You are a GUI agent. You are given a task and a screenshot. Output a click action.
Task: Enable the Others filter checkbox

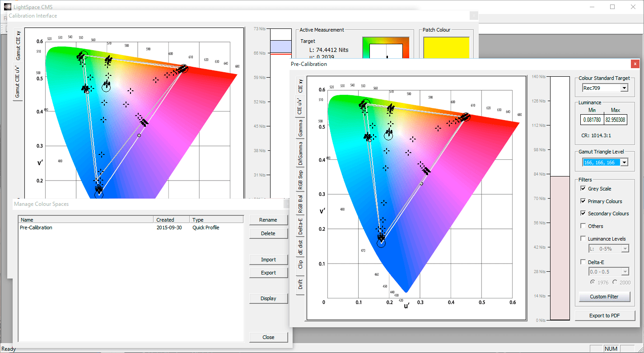coord(583,226)
